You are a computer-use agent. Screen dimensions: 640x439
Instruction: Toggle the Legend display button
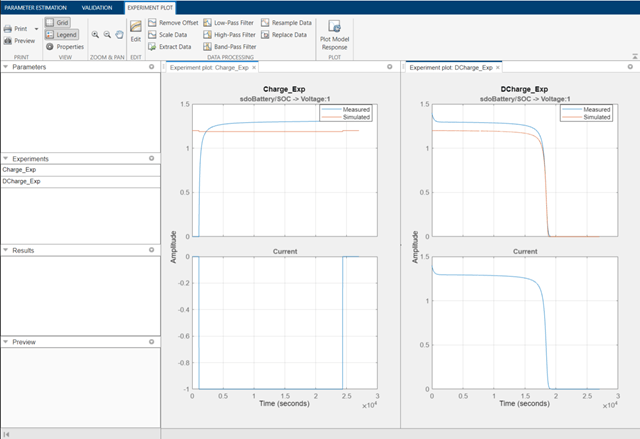click(x=62, y=35)
